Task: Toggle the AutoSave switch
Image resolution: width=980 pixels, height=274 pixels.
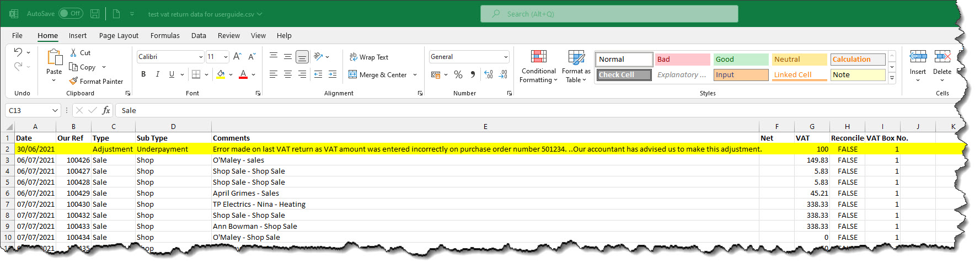Action: coord(71,14)
